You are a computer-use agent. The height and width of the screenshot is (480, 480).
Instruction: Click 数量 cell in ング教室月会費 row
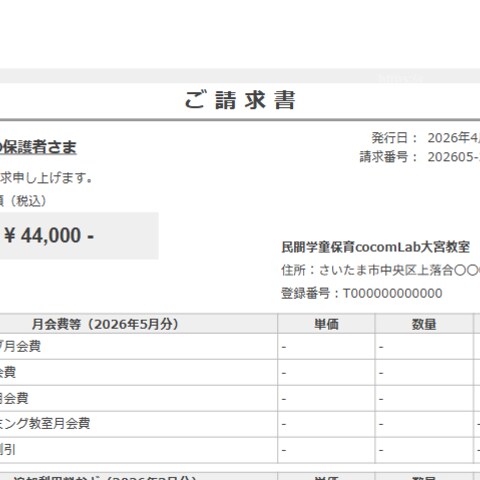coord(424,424)
